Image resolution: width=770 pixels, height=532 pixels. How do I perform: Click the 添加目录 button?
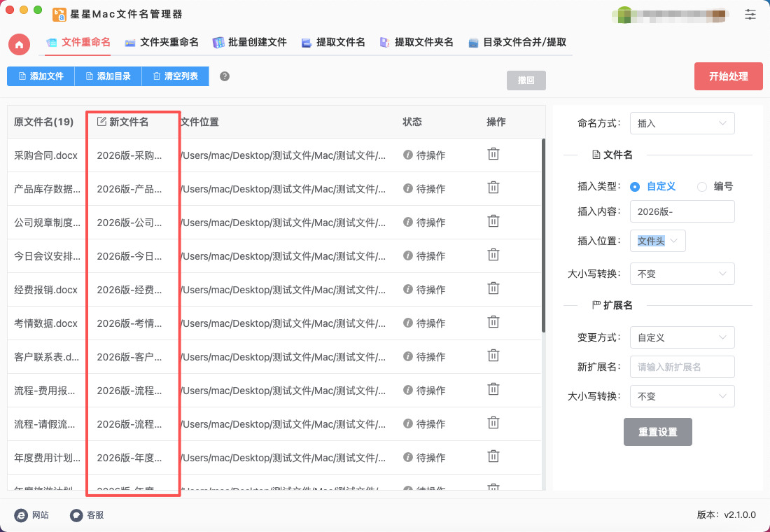[x=108, y=76]
